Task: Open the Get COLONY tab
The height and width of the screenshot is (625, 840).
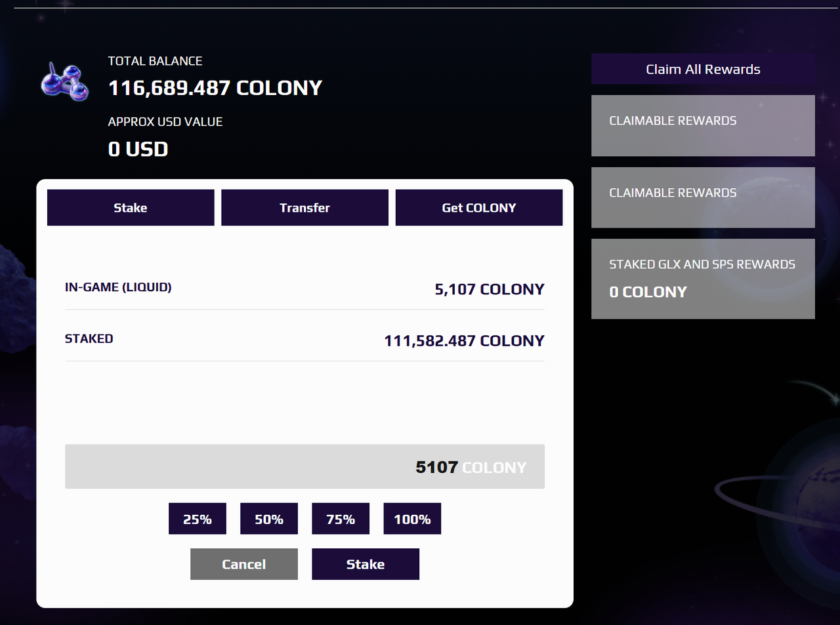Action: click(x=479, y=208)
